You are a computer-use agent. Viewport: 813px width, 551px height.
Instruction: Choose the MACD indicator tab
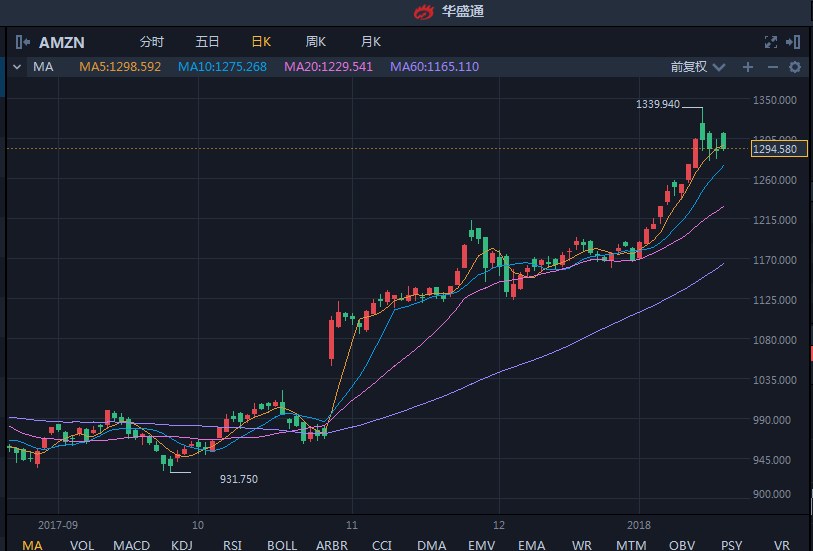point(131,544)
